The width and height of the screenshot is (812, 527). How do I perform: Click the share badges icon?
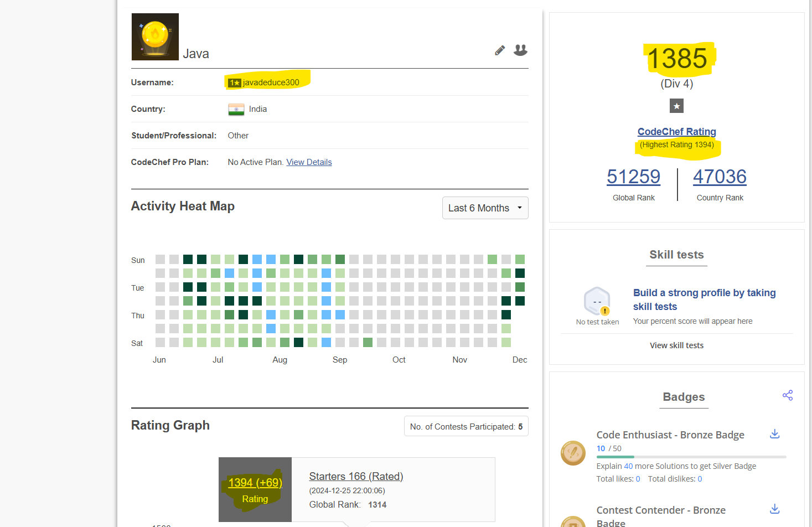pyautogui.click(x=788, y=395)
